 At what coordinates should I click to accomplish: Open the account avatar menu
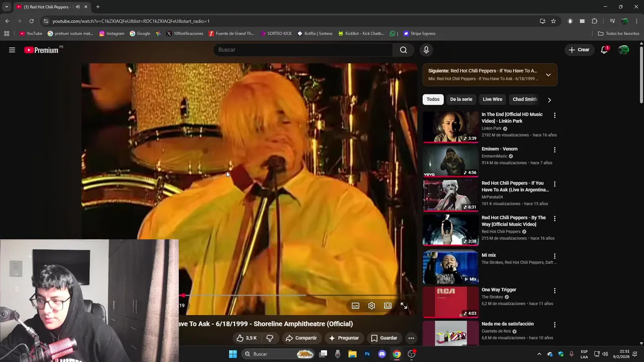pyautogui.click(x=624, y=50)
